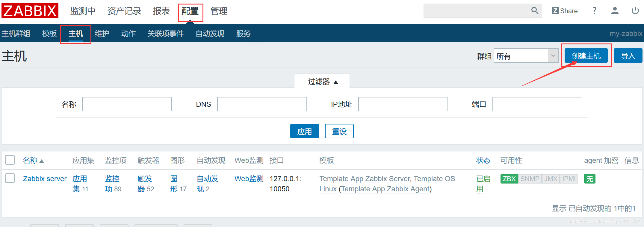The width and height of the screenshot is (644, 227).
Task: Tick the Zabbix server row checkbox
Action: coord(10,178)
